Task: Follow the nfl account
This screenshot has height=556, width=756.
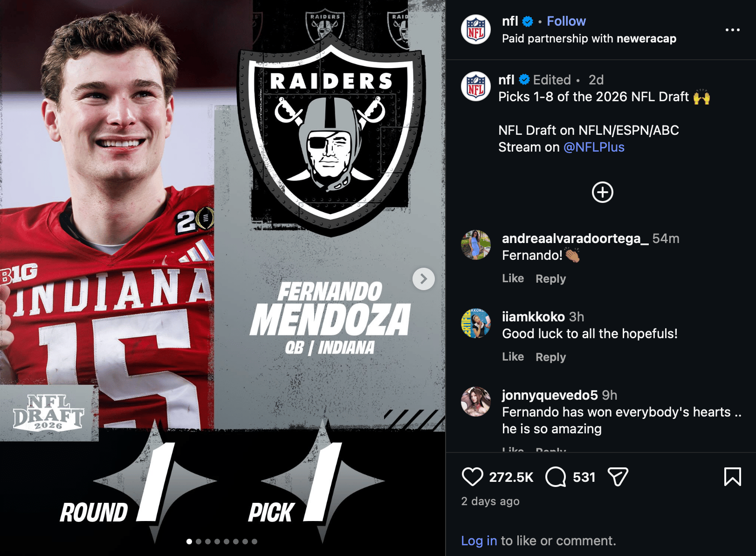Action: click(x=566, y=21)
